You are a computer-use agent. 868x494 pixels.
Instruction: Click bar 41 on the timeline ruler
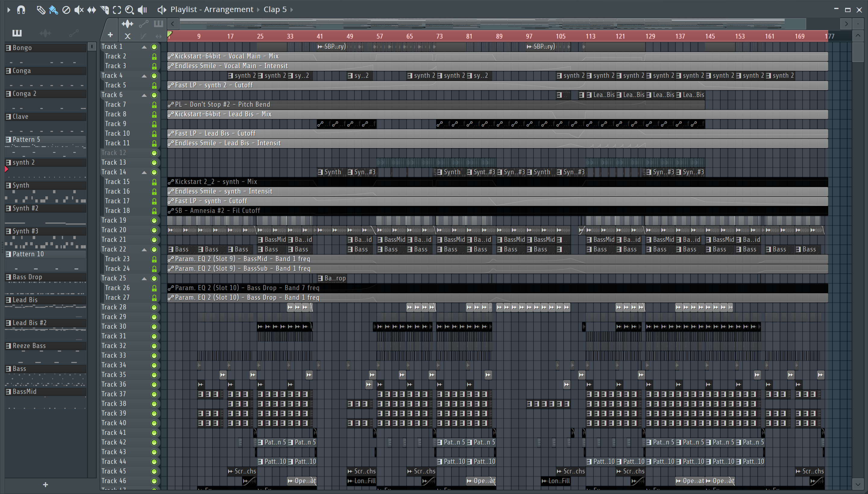[320, 36]
